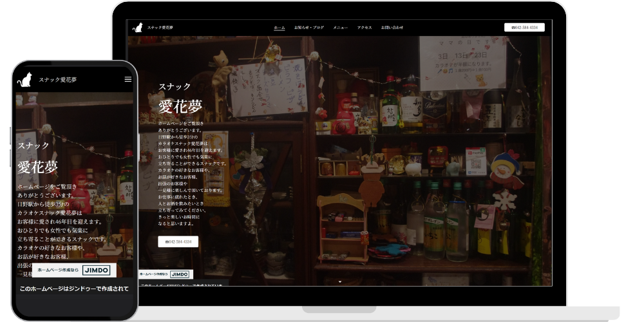Tap the ホームページ作成なら text on the phone
The image size is (644, 322).
click(x=57, y=270)
